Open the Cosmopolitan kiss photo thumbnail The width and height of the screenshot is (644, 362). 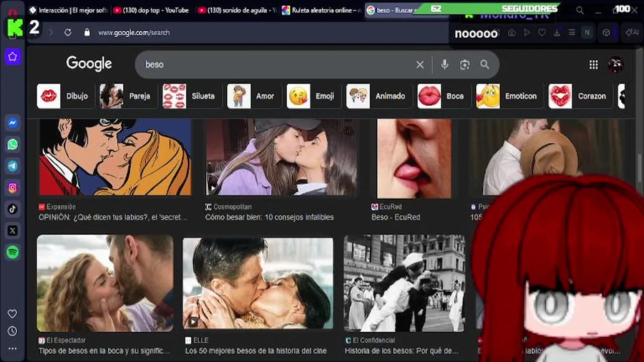pyautogui.click(x=282, y=157)
